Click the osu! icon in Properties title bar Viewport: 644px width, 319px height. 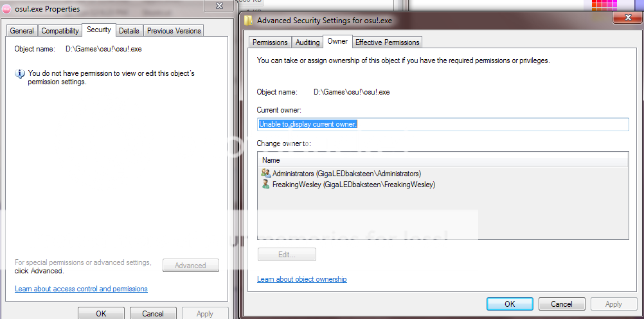click(x=6, y=8)
